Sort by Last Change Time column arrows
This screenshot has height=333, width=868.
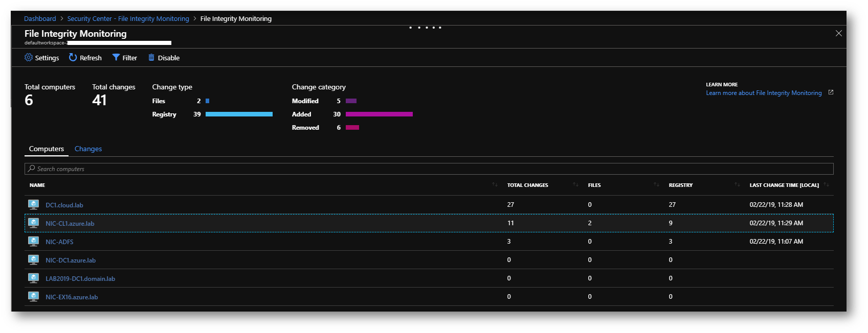coord(827,185)
